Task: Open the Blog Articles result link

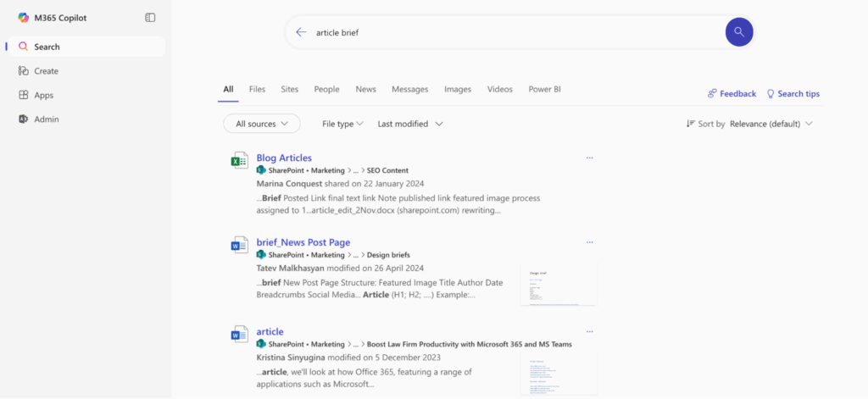Action: point(284,158)
